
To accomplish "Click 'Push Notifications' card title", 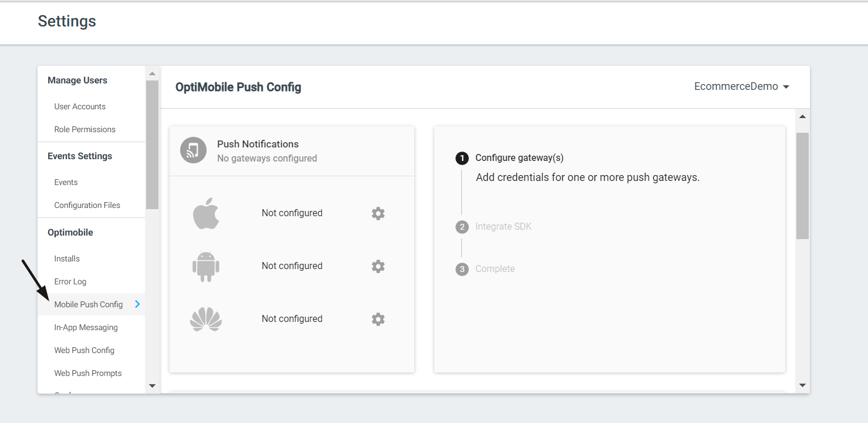I will pos(258,144).
